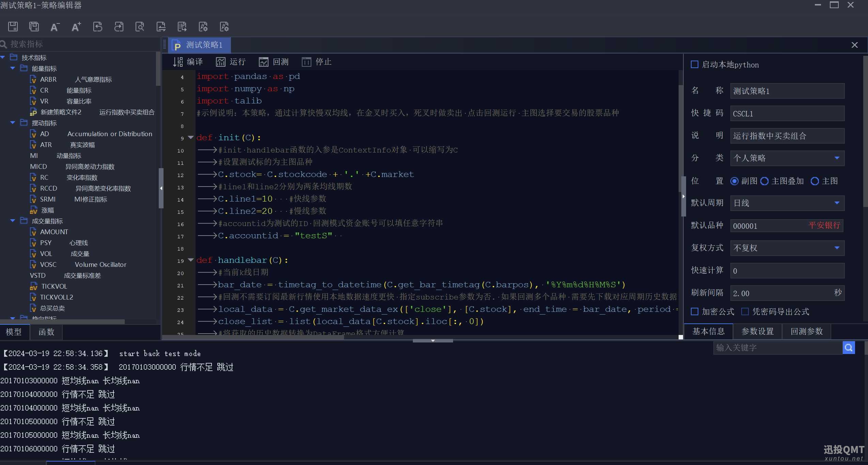Viewport: 868px width, 465px height.
Task: Click the collapse handle above the log panel
Action: pos(433,341)
